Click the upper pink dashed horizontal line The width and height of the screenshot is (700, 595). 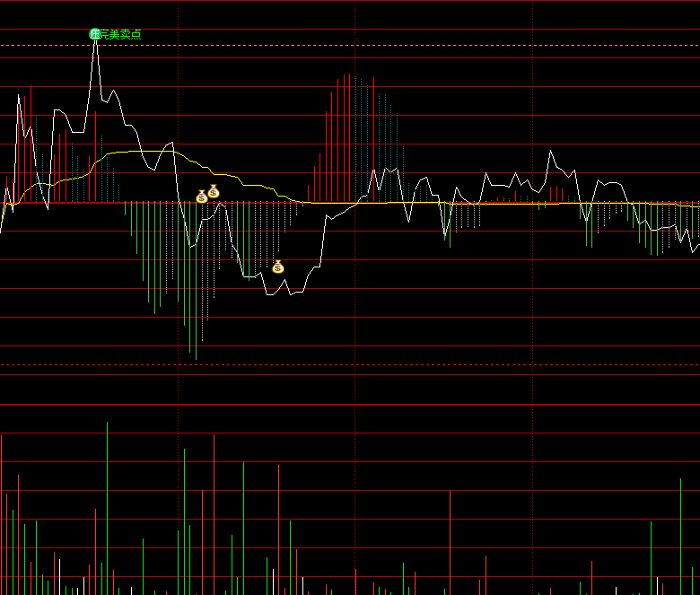pos(350,46)
